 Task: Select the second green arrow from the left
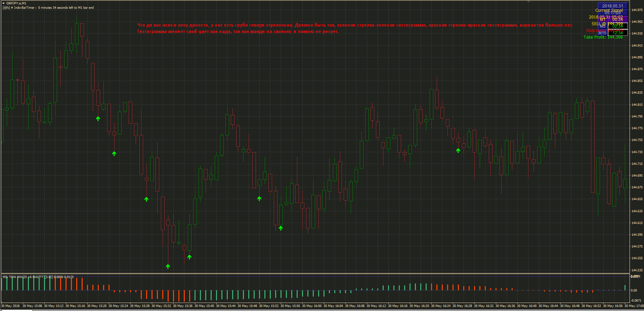point(114,153)
